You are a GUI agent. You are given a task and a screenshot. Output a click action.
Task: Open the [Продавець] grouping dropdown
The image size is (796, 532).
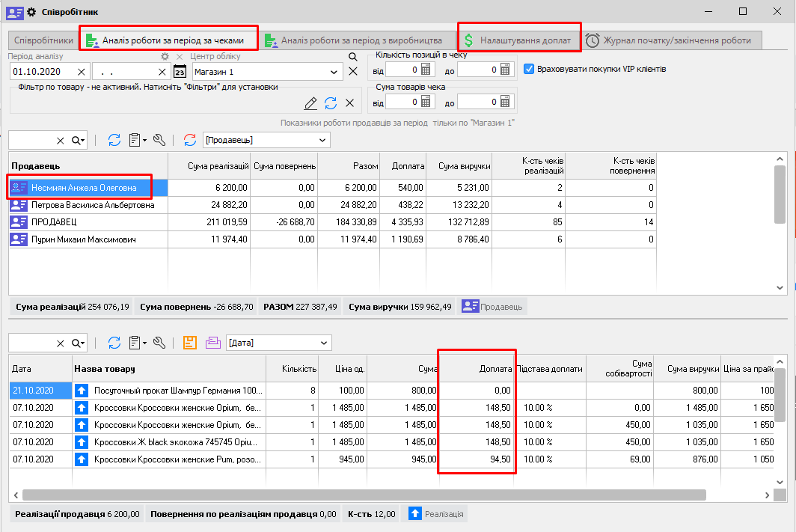[x=323, y=140]
